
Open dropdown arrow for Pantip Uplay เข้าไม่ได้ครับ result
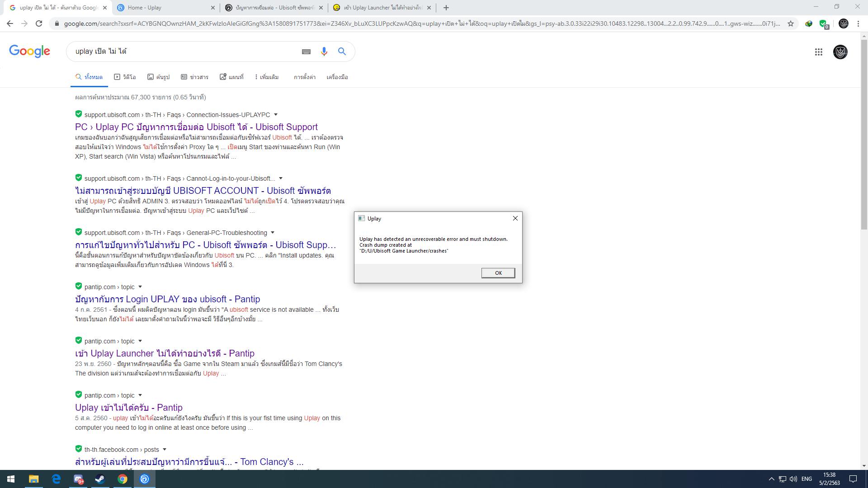[140, 395]
